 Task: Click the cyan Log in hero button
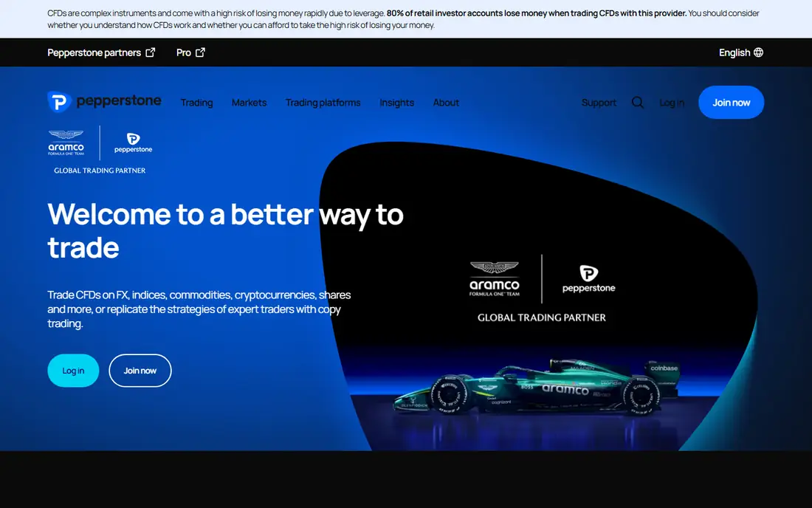[73, 371]
